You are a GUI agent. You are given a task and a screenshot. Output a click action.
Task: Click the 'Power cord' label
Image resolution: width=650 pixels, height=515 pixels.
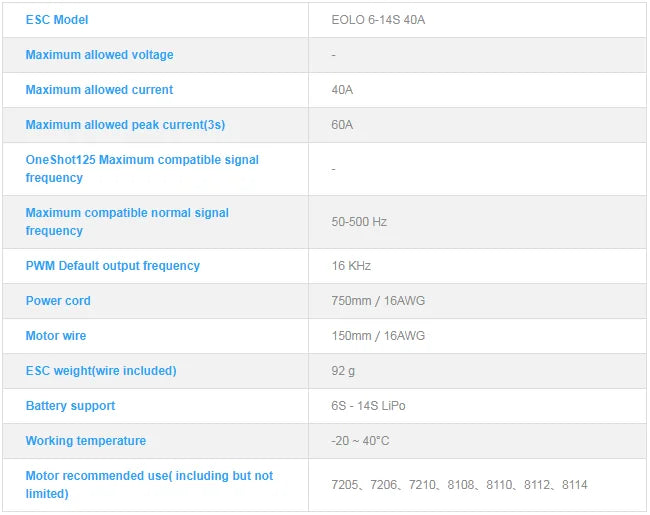pyautogui.click(x=58, y=301)
